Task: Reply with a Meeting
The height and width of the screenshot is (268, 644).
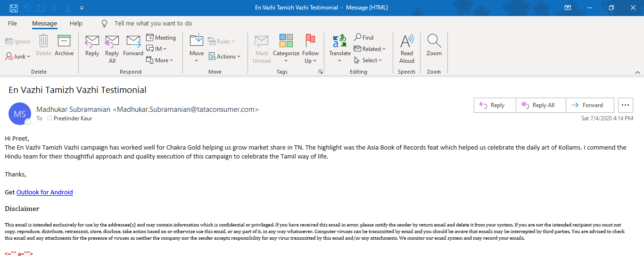Action: pyautogui.click(x=161, y=37)
